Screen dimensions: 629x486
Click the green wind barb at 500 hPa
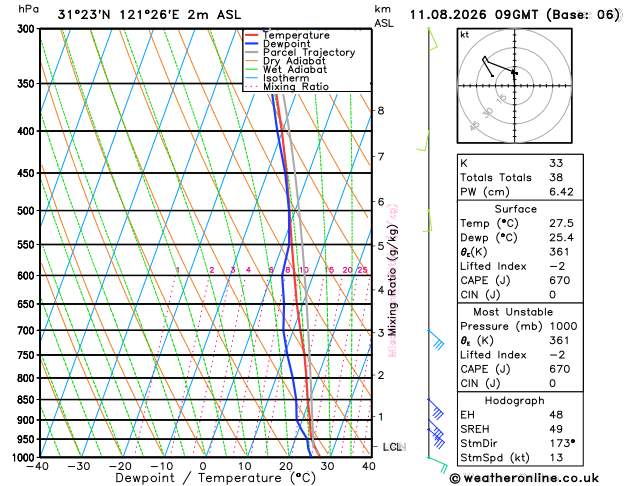[428, 221]
